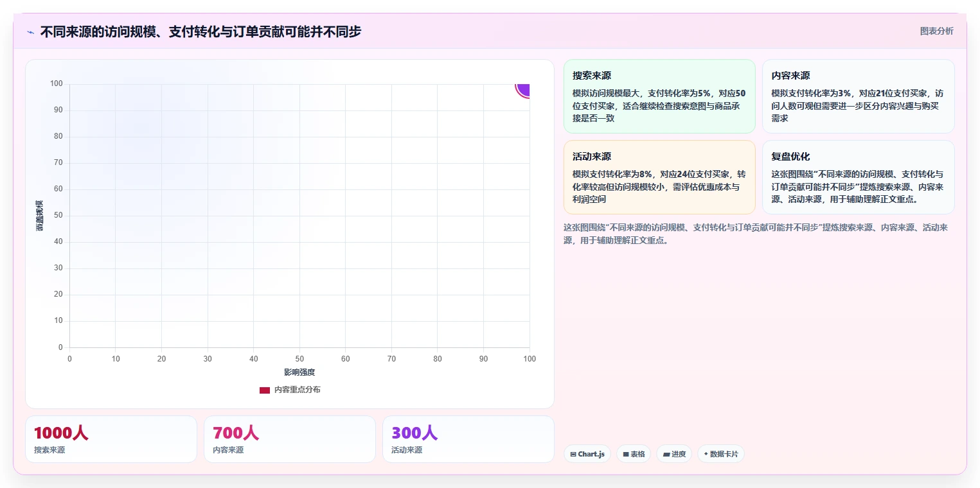Click the 搜索来源 green summary card heading
This screenshot has height=488, width=980.
pos(592,76)
